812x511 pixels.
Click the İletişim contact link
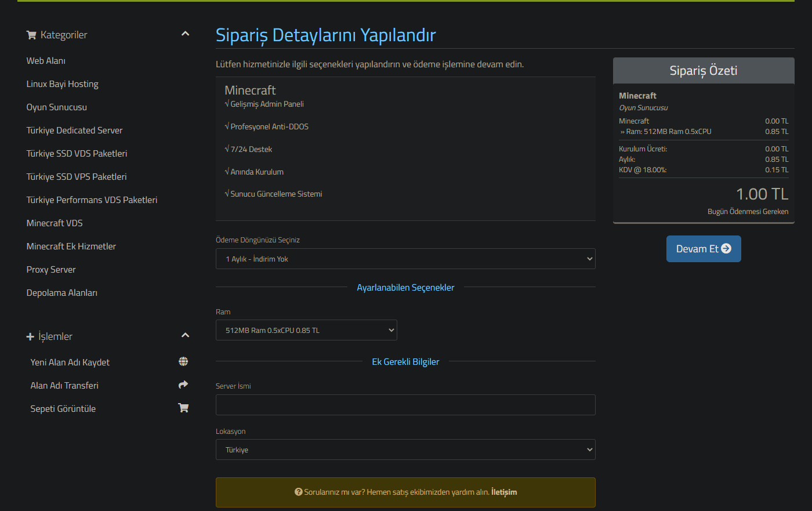(504, 492)
